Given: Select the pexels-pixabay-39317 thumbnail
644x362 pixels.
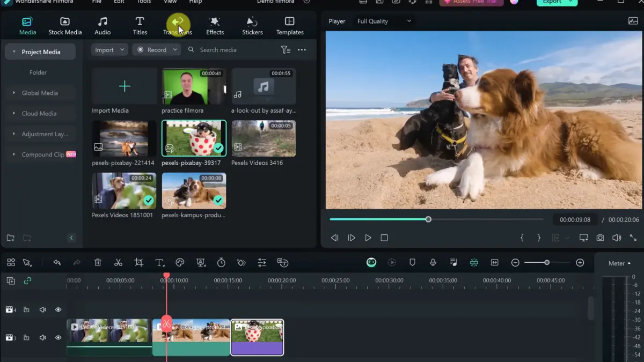Looking at the screenshot, I should [194, 138].
